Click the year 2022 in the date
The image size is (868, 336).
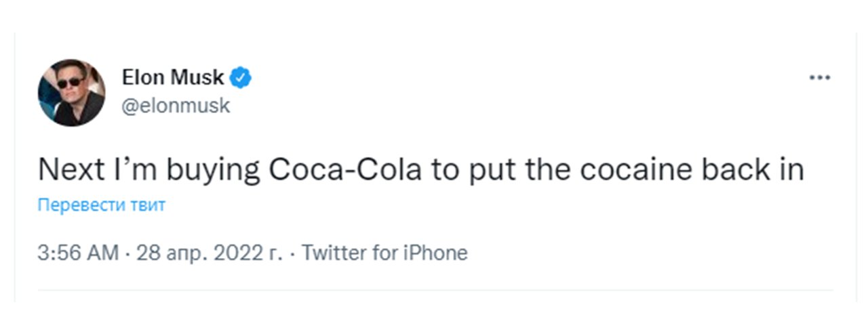click(x=239, y=253)
